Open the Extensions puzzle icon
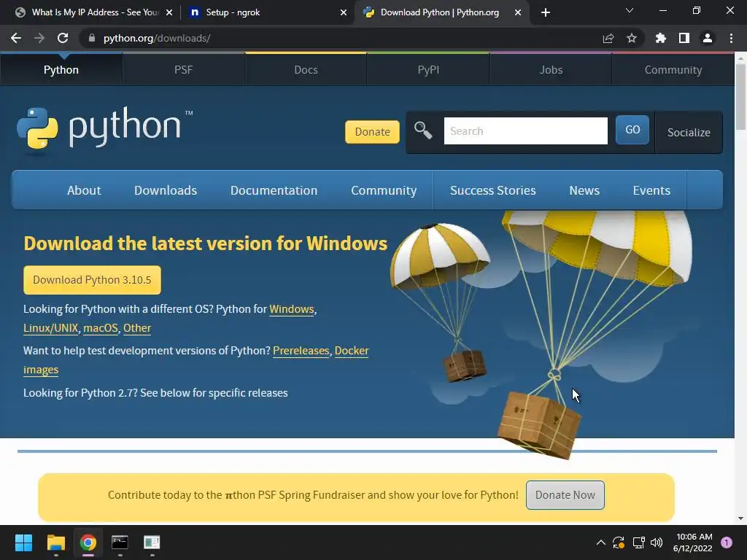747x560 pixels. (x=661, y=38)
